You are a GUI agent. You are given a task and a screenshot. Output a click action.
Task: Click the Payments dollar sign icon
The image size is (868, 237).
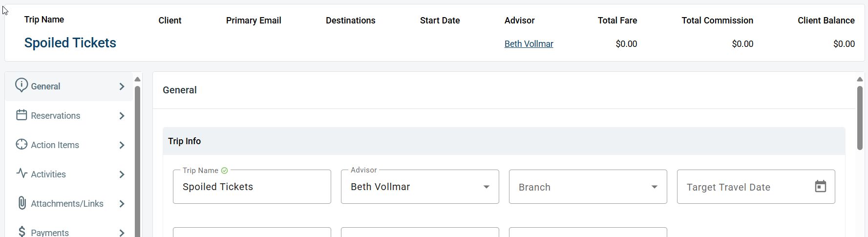pyautogui.click(x=21, y=232)
